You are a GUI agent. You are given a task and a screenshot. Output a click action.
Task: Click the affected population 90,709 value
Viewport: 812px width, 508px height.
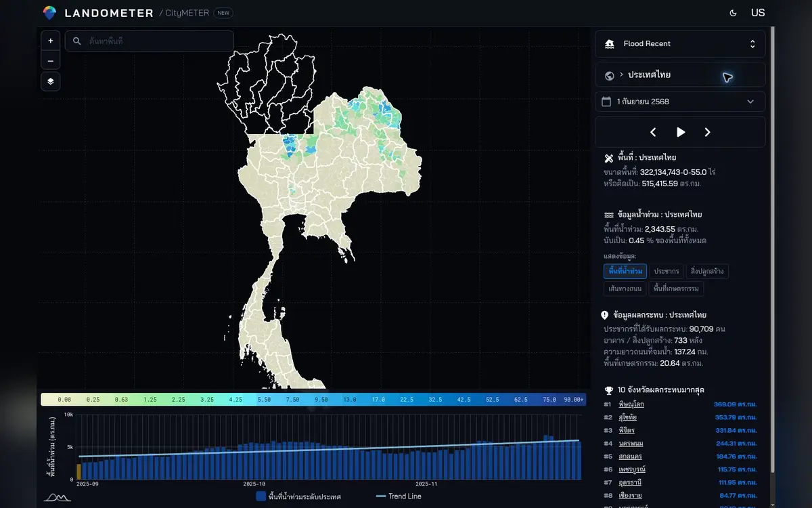702,329
